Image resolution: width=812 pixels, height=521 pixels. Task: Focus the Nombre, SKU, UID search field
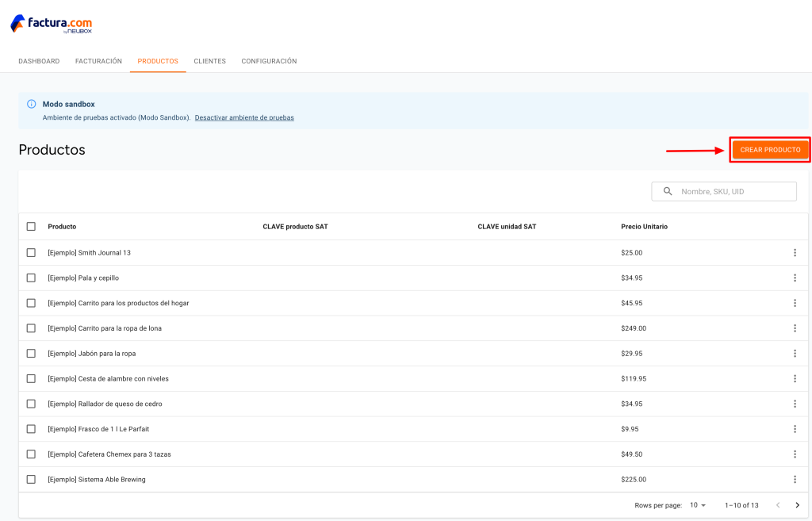click(724, 191)
